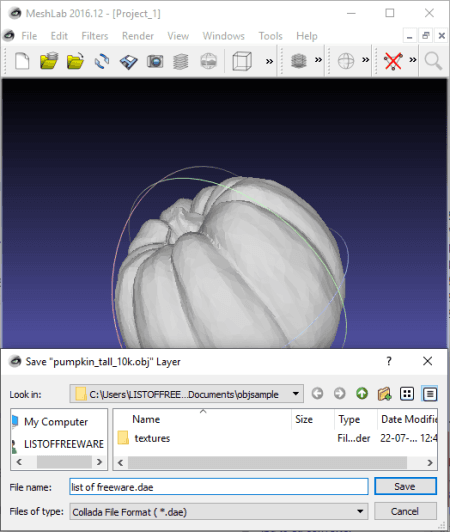Minimize the inner Project_1 subwindow
The image size is (450, 532).
pos(410,36)
